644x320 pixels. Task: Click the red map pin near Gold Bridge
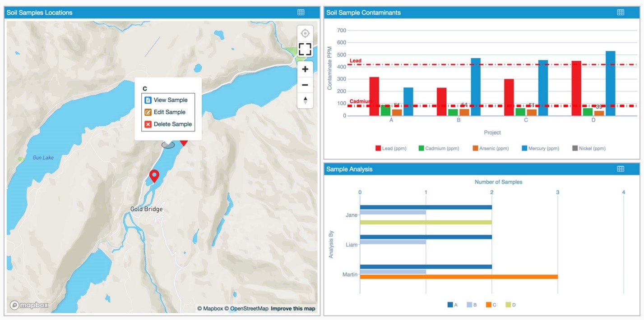[154, 175]
